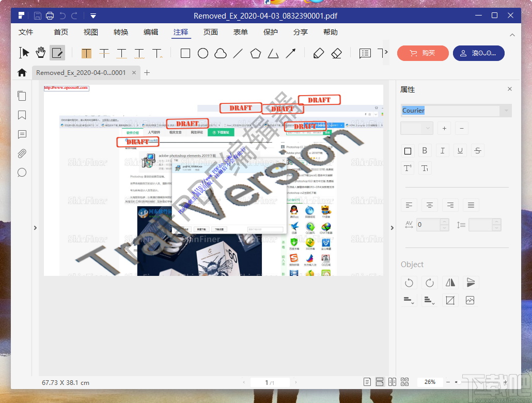Screen dimensions: 532x403
Task: Select the arrow drawing tool
Action: 291,53
